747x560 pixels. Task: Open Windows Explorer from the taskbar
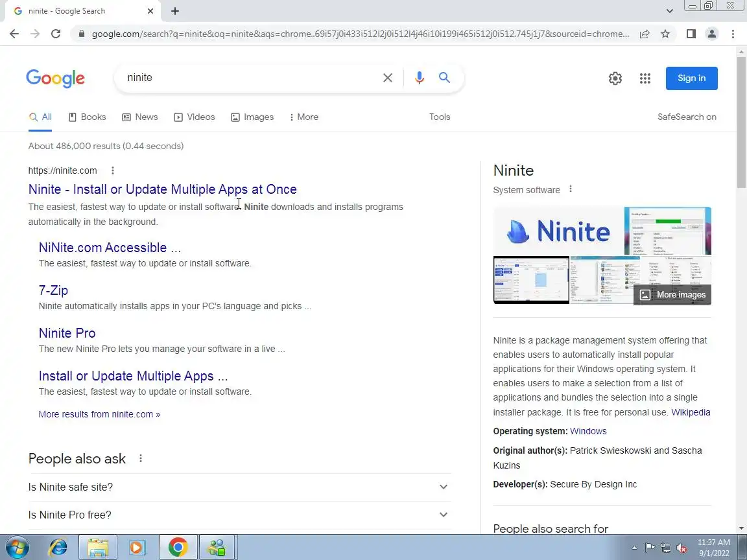[98, 547]
